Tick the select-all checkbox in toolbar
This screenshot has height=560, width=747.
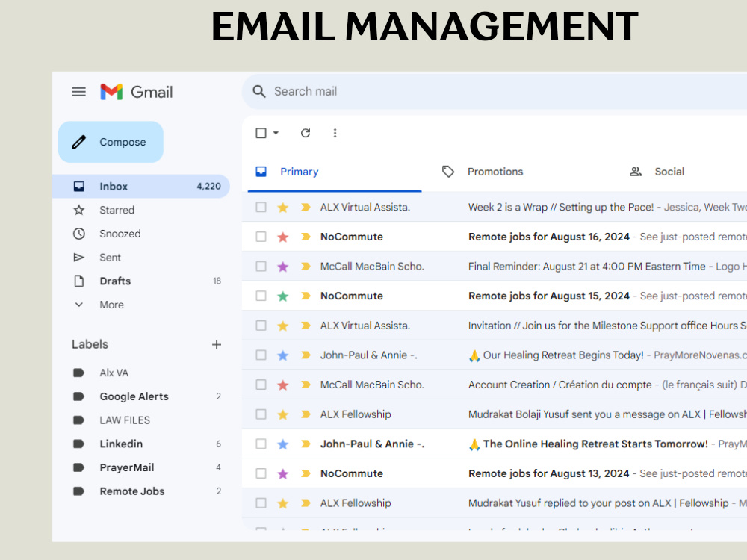click(261, 133)
